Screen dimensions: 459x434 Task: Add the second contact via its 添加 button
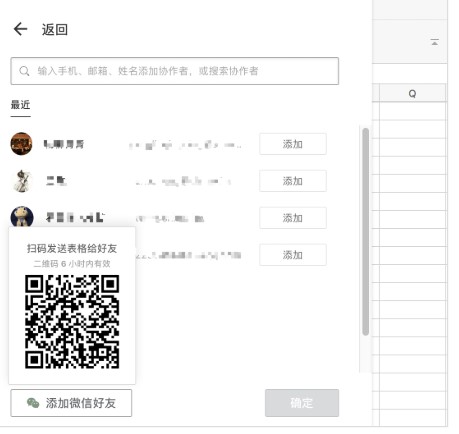click(293, 181)
